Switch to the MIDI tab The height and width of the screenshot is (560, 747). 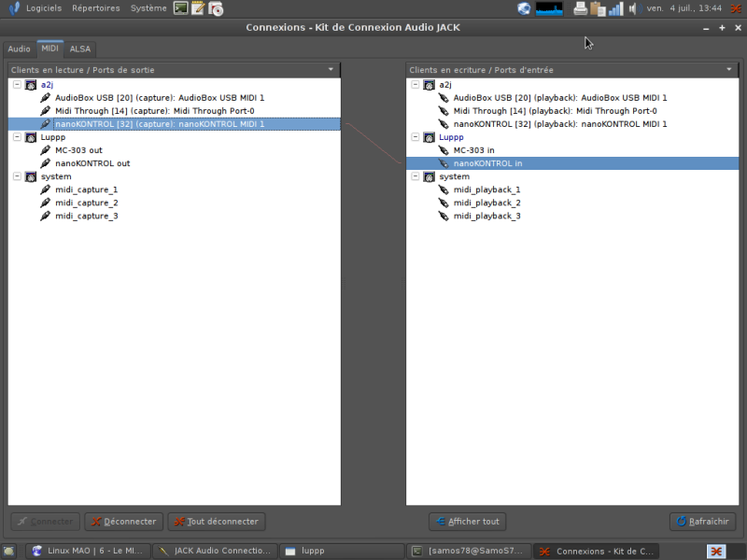pyautogui.click(x=49, y=49)
